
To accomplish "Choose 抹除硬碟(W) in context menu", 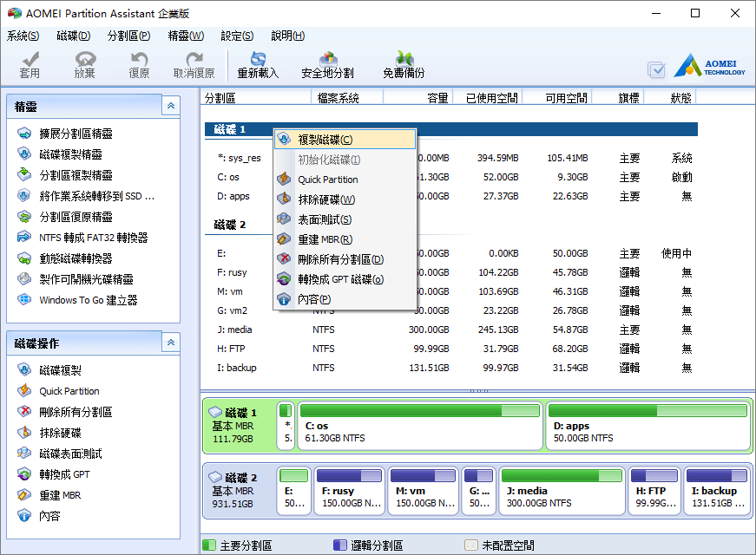I will (x=345, y=199).
